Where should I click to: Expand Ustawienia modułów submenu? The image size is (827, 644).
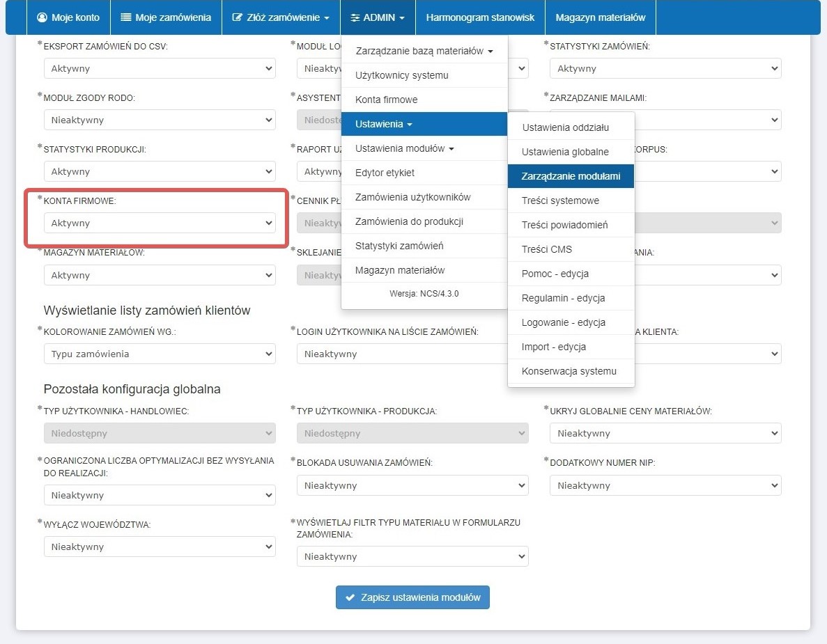(x=404, y=148)
